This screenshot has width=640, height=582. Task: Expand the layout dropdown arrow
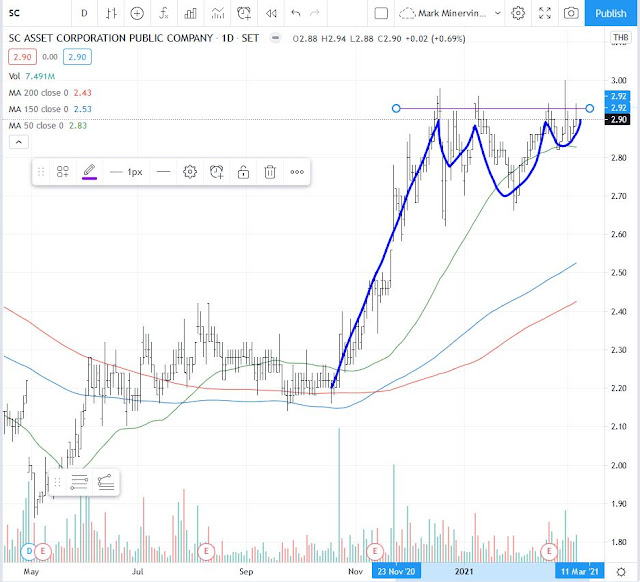pos(498,13)
